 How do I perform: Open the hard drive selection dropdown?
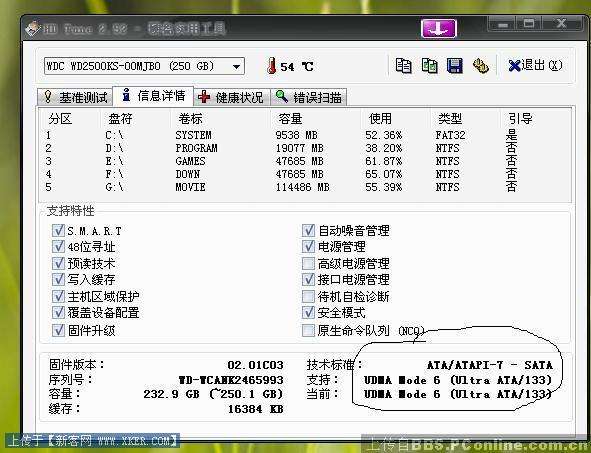[x=144, y=66]
